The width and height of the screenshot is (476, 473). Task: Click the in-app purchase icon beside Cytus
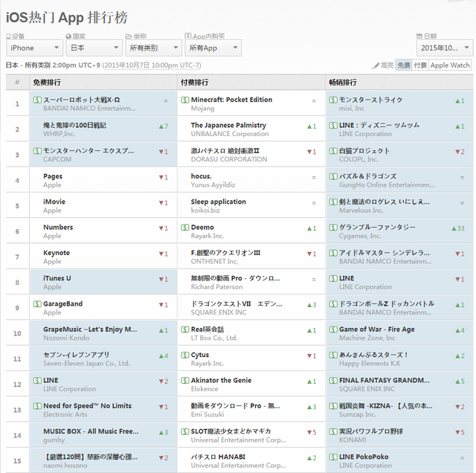pos(184,355)
